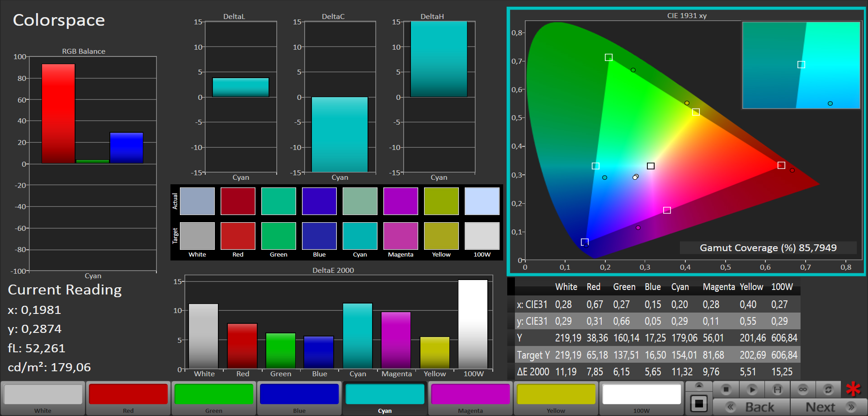Click the Back button
The height and width of the screenshot is (416, 868).
(752, 407)
